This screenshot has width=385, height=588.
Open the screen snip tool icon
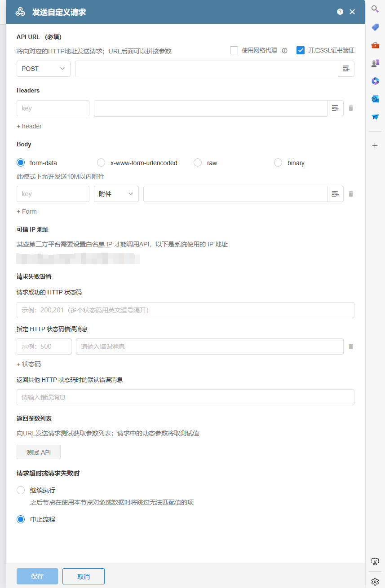(375, 561)
